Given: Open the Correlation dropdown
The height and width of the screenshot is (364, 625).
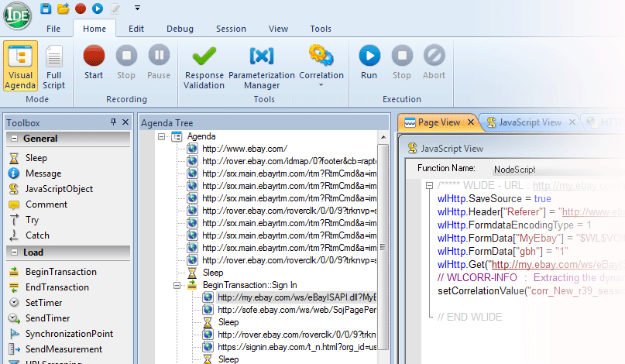Looking at the screenshot, I should point(321,65).
